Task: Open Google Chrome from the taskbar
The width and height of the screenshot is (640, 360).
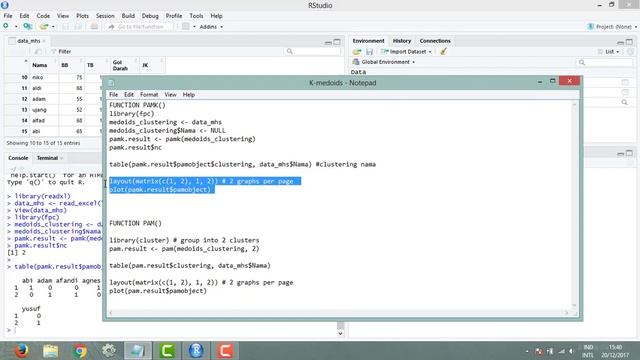Action: pos(80,351)
